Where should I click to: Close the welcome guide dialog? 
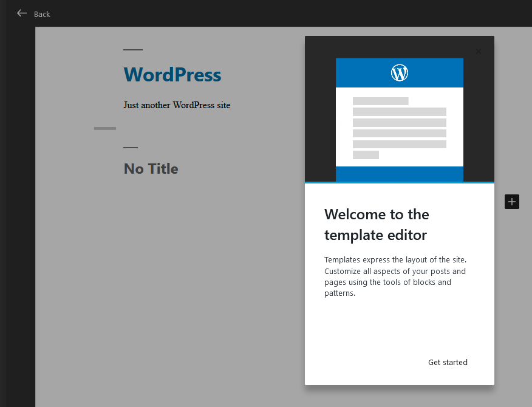479,51
